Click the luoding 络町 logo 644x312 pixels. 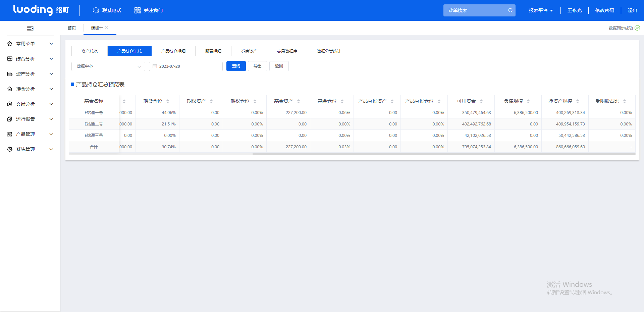tap(41, 10)
